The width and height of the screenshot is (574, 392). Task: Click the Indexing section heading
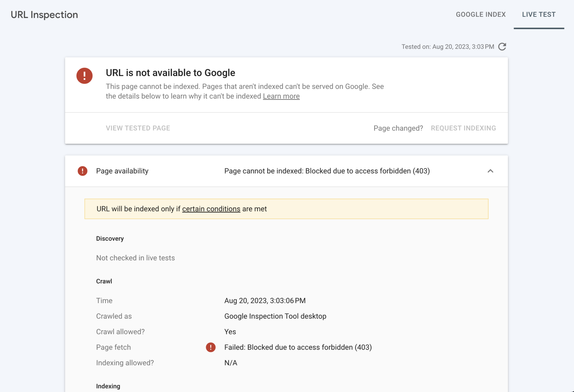108,386
